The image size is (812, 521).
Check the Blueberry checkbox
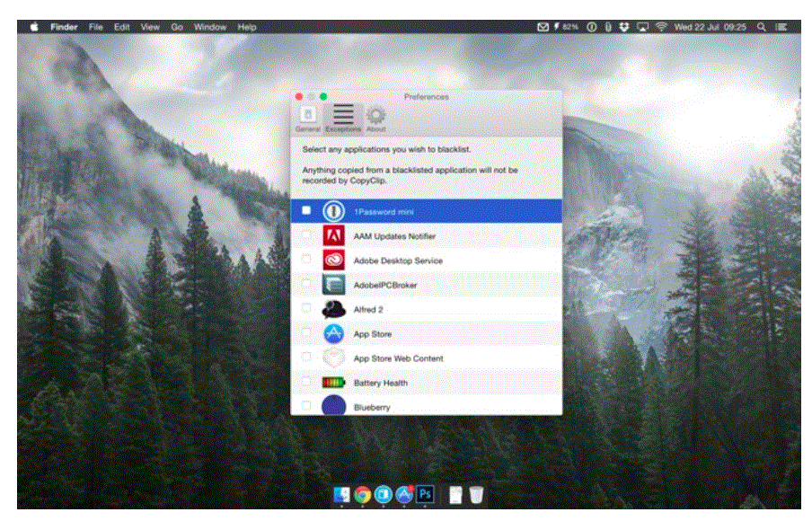tap(306, 405)
